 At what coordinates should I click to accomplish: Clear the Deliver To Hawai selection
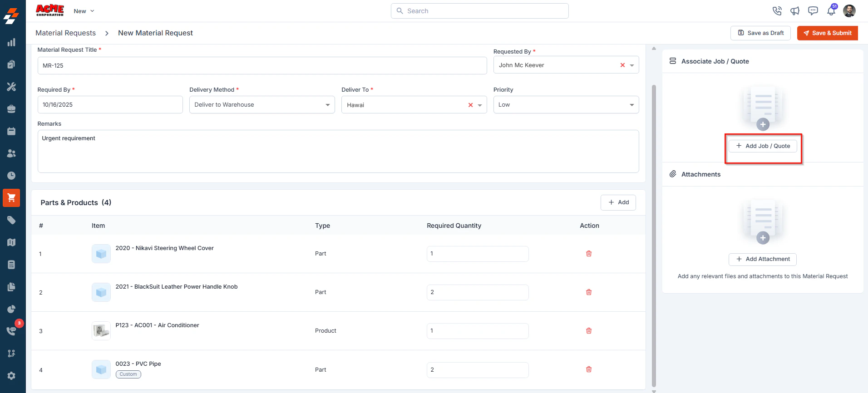pyautogui.click(x=470, y=105)
